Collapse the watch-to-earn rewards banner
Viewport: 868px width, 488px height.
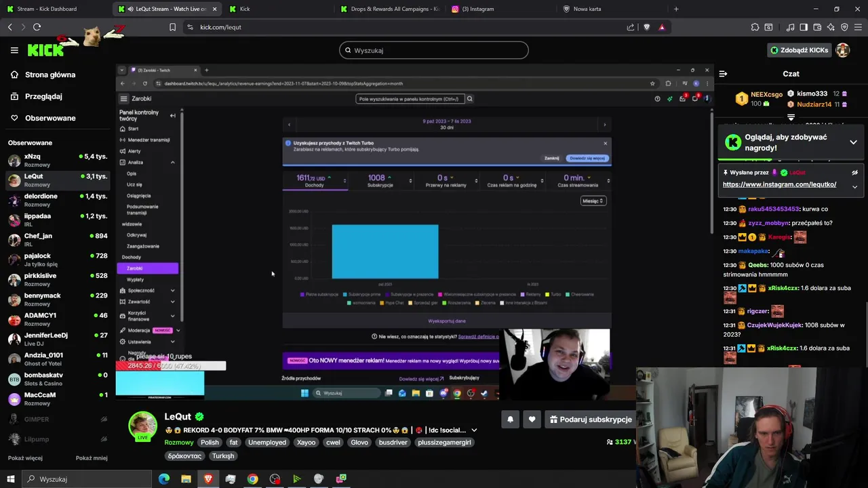tap(853, 142)
